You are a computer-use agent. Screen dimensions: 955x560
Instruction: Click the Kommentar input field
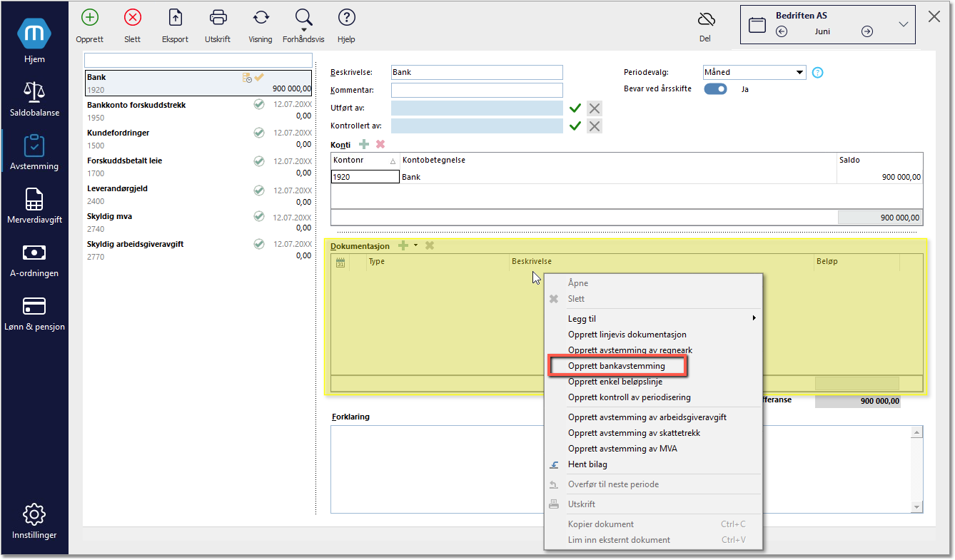point(477,90)
